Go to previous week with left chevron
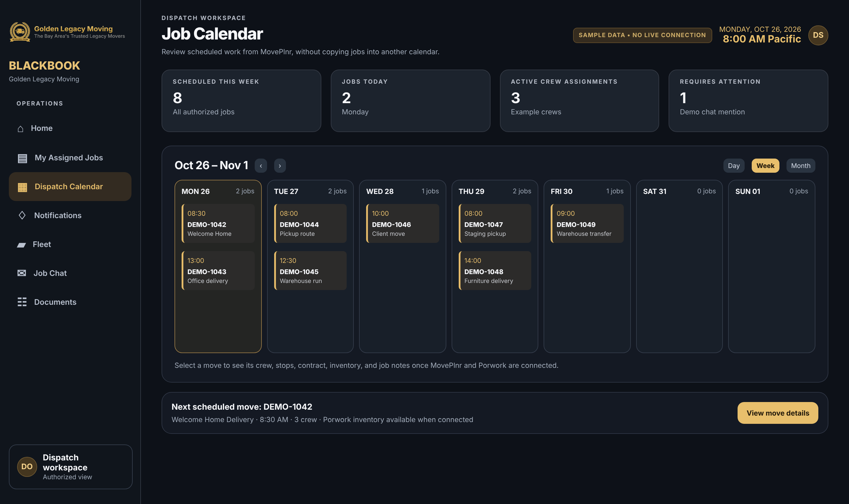849x504 pixels. 261,166
